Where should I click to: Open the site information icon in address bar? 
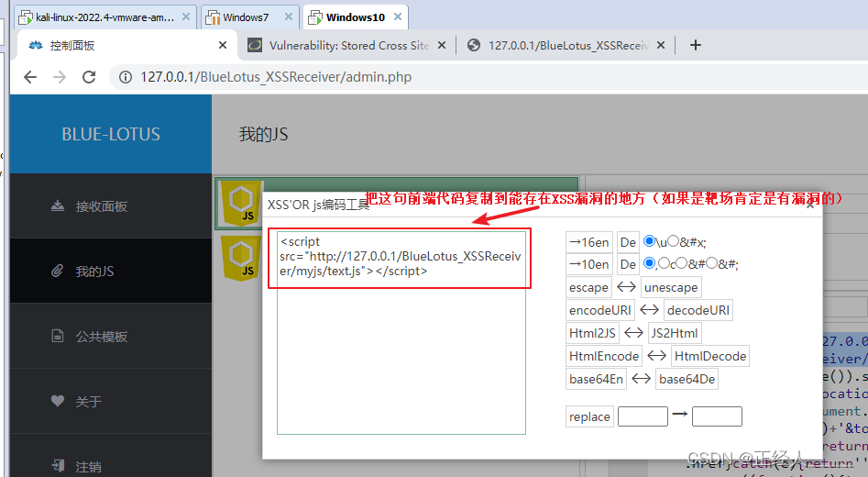click(126, 77)
